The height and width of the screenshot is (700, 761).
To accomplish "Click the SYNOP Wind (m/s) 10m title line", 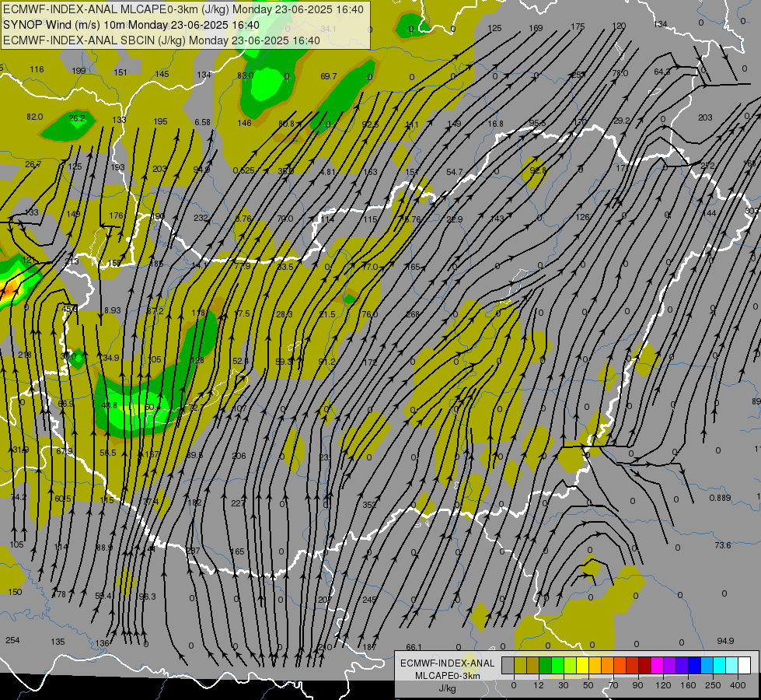I will (x=131, y=25).
